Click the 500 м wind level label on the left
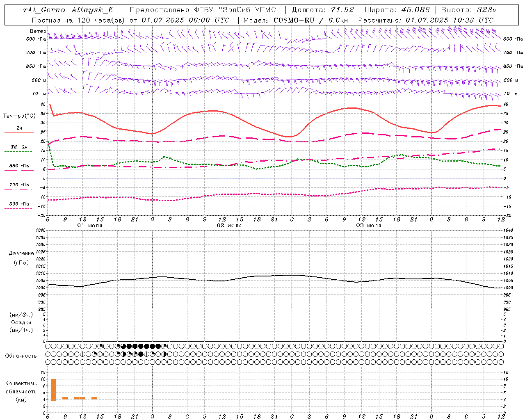The image size is (525, 420). click(39, 80)
